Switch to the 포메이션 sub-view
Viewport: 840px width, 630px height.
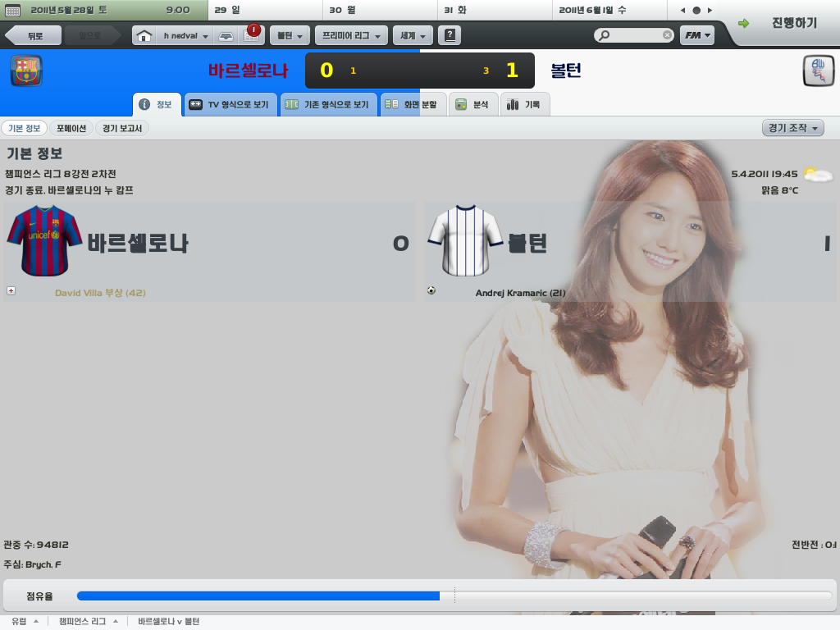click(x=71, y=128)
